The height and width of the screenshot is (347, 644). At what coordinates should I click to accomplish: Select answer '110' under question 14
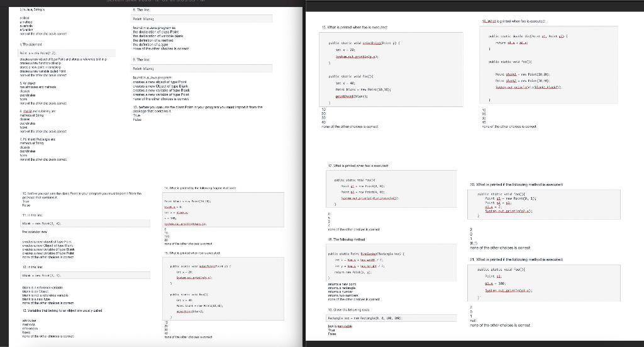pyautogui.click(x=166, y=236)
